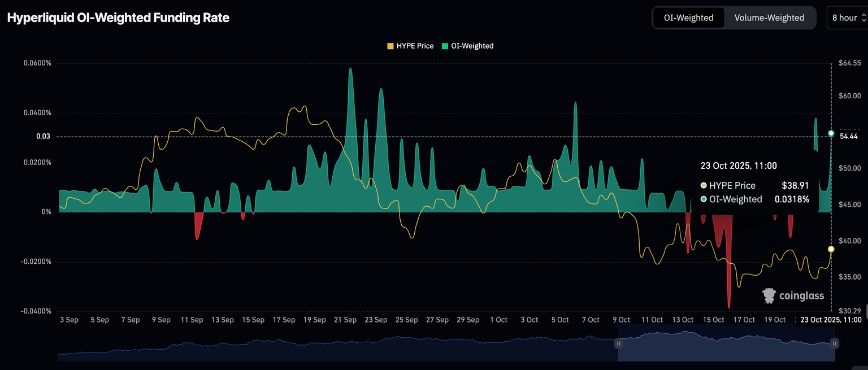Screen dimensions: 868x370
Task: Click the up-down chevron beside 8 hour
Action: [x=863, y=18]
